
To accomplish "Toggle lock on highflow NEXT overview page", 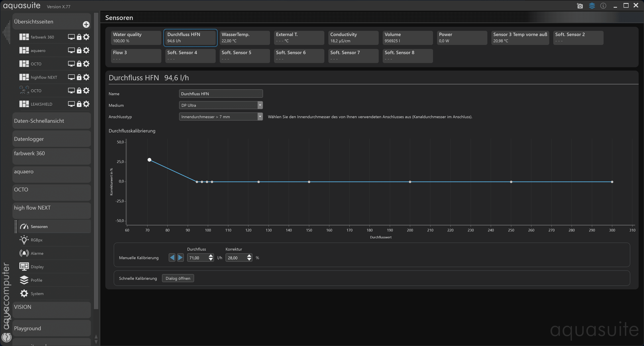I will click(79, 77).
